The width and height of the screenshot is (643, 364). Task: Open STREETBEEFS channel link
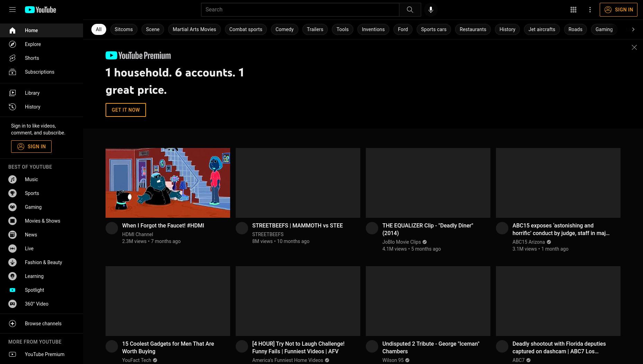coord(268,234)
